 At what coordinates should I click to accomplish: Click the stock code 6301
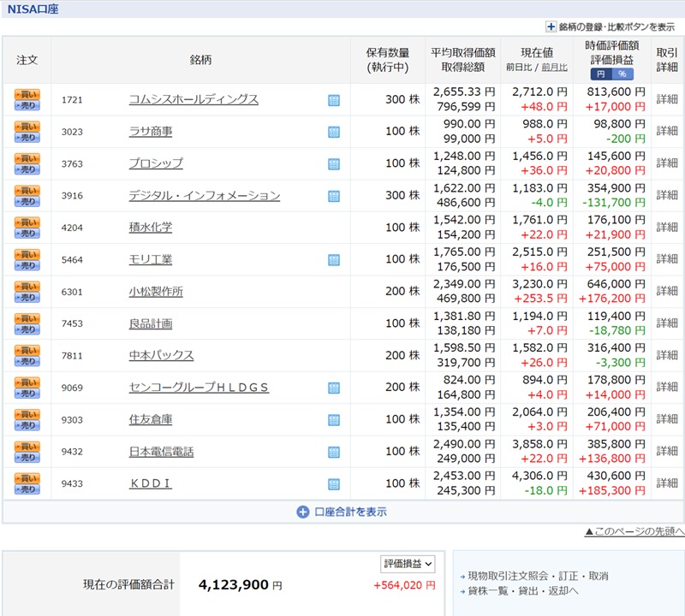(x=72, y=292)
